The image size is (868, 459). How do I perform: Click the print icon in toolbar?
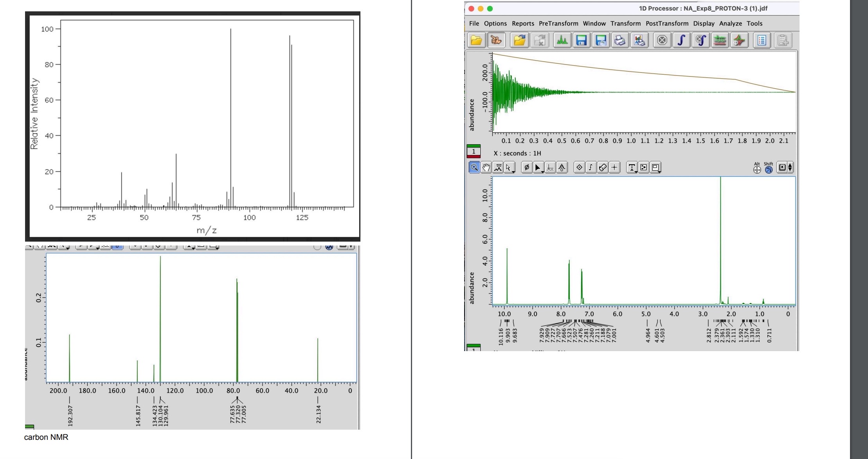(620, 40)
